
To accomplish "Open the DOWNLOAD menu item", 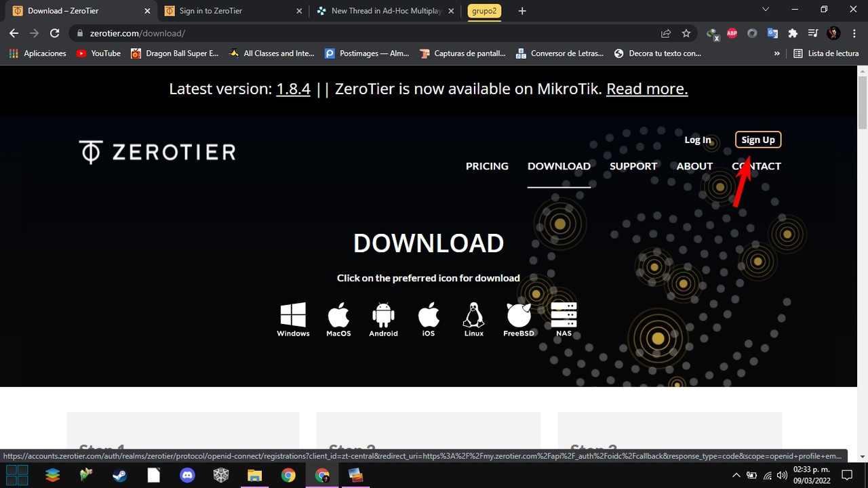I will coord(559,166).
